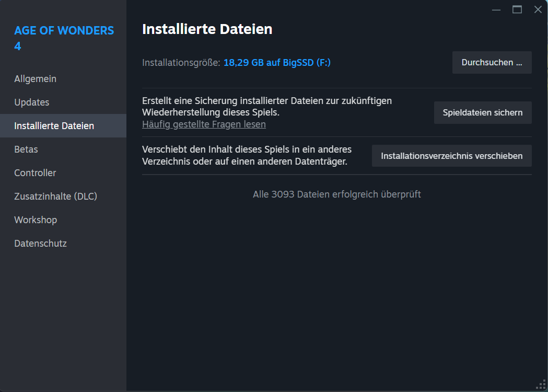Screen dimensions: 548x392
Task: Open the Datenschutz section
Action: click(63, 244)
